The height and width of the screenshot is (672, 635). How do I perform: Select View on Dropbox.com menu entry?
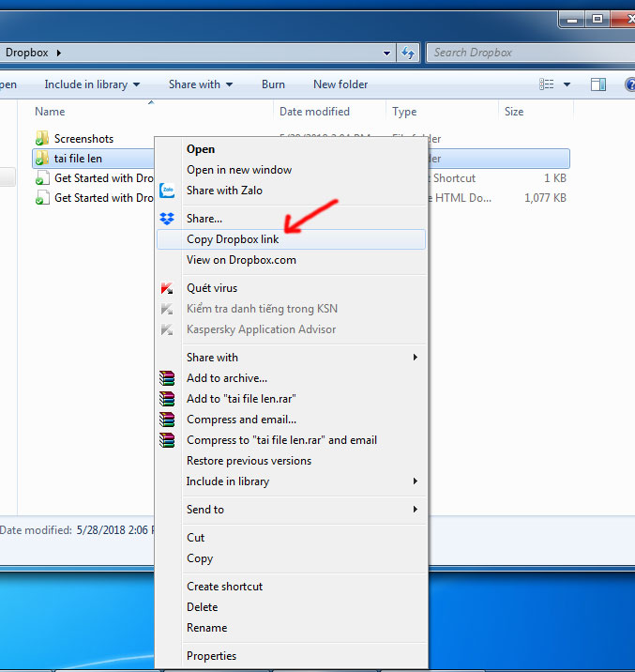click(x=241, y=260)
